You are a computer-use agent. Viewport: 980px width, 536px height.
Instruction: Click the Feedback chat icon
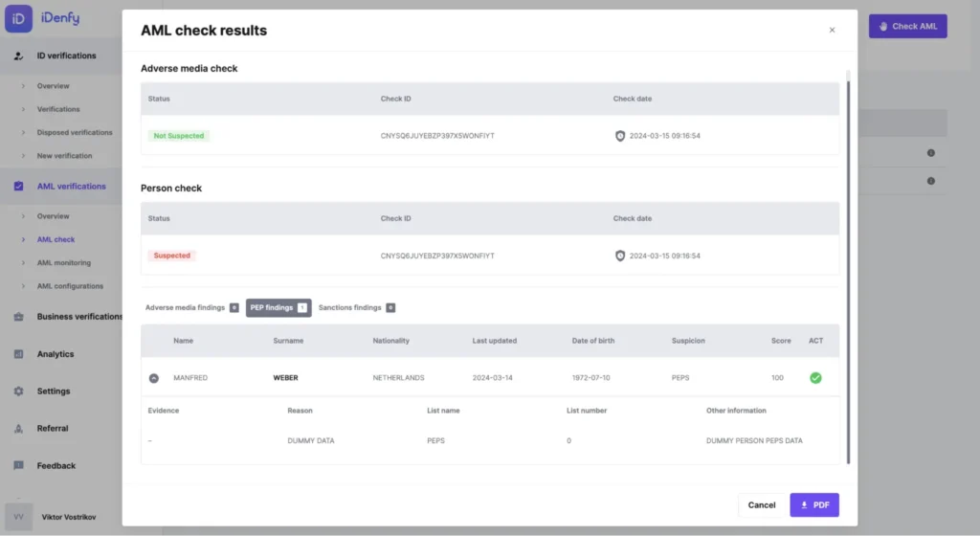point(19,465)
